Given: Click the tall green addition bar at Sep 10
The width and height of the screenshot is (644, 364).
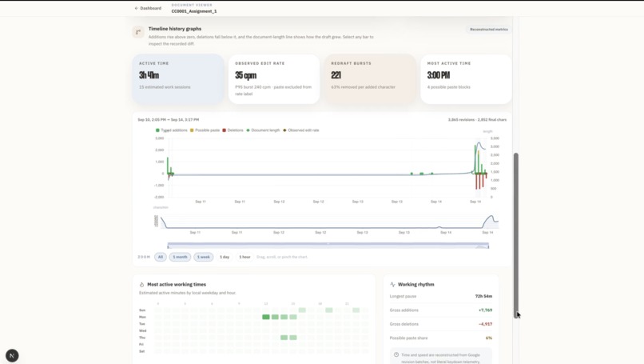Looking at the screenshot, I should pyautogui.click(x=168, y=166).
